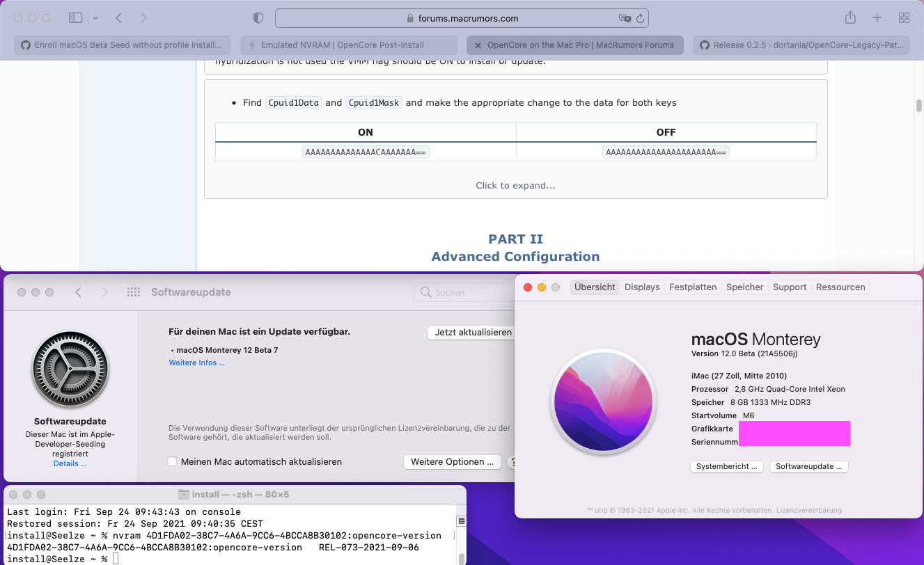
Task: Click the 'Click to expand...' link
Action: (x=515, y=186)
